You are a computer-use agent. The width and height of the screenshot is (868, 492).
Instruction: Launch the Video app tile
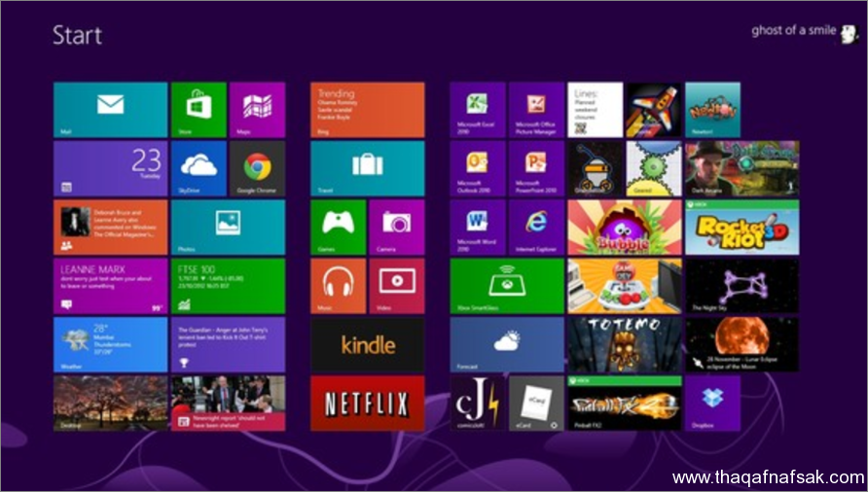click(x=396, y=286)
